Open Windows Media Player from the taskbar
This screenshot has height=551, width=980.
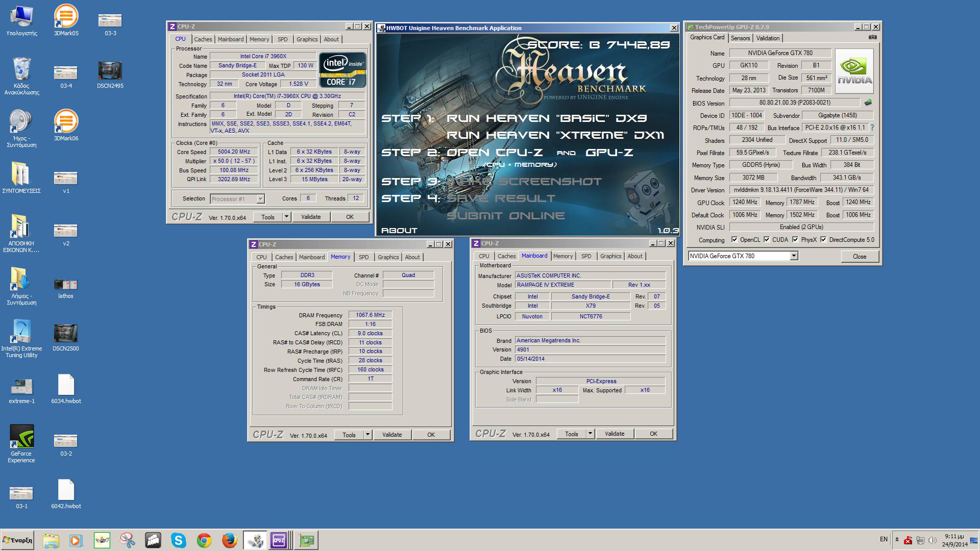click(x=76, y=540)
